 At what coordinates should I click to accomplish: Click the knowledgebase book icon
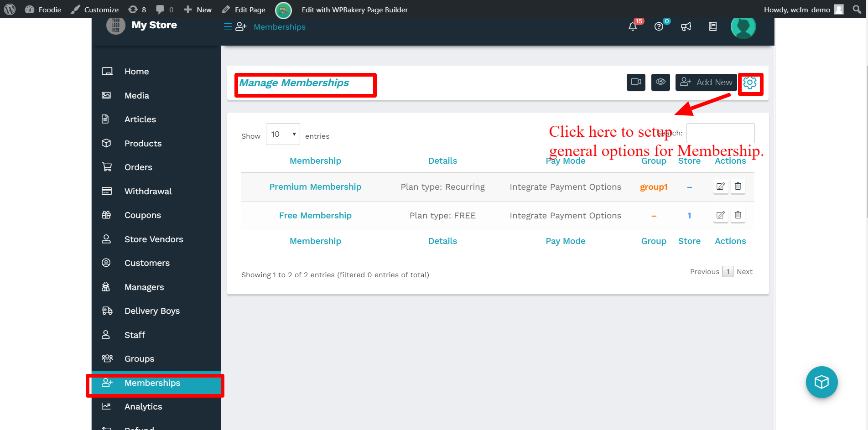tap(712, 27)
